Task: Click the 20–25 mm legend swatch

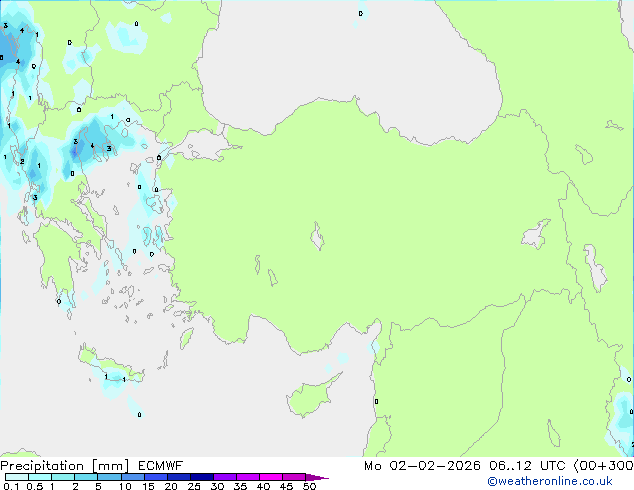Action: point(179,477)
